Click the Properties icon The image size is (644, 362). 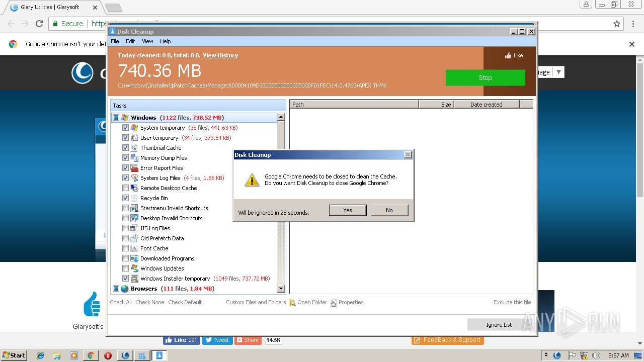(x=334, y=303)
